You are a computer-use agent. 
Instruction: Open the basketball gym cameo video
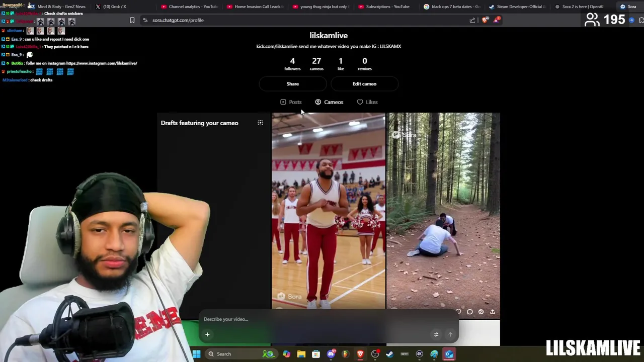[x=329, y=211]
